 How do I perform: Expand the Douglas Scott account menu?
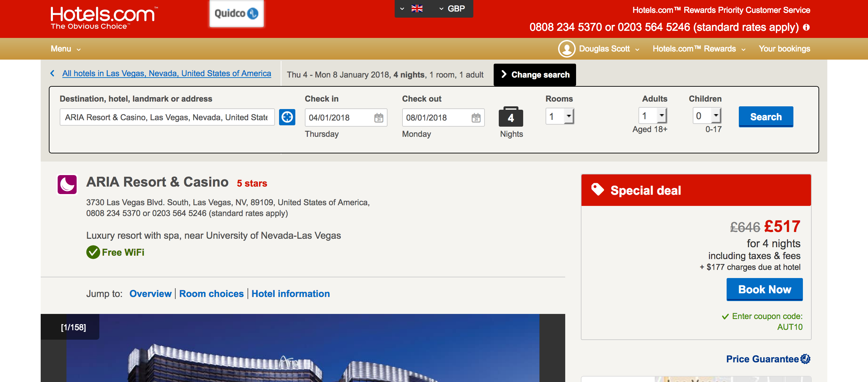click(x=609, y=49)
